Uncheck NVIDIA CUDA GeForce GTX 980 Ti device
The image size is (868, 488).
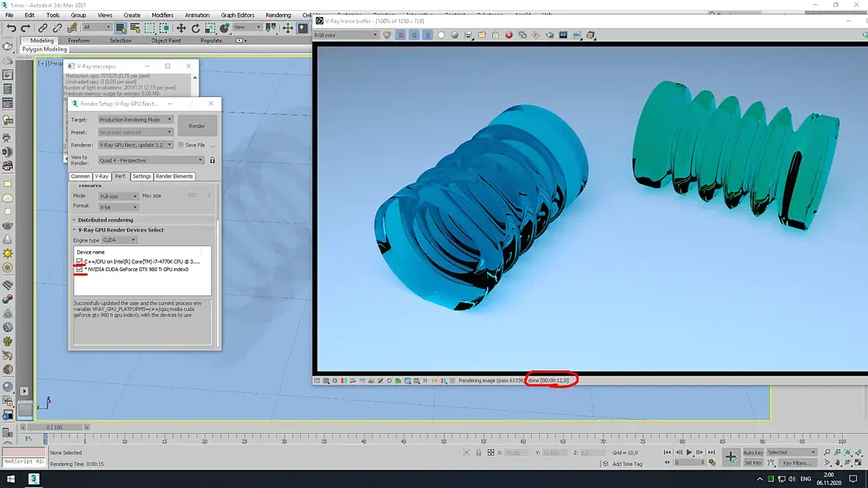pyautogui.click(x=79, y=270)
